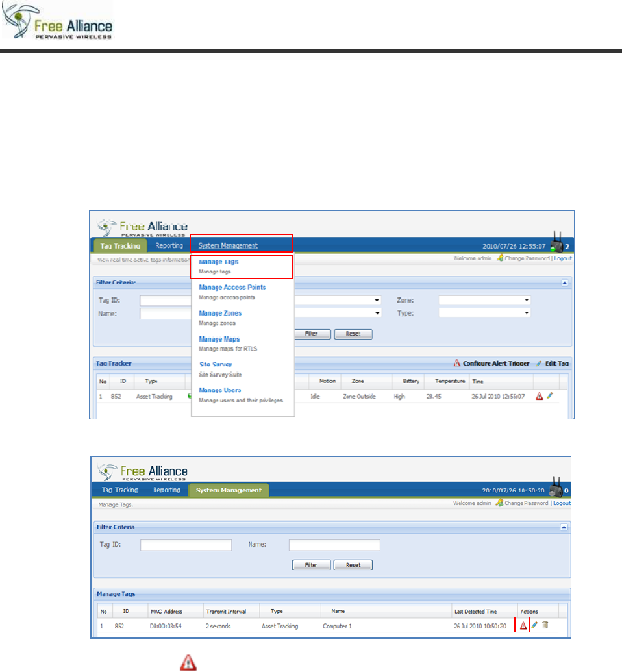The height and width of the screenshot is (672, 622).
Task: Open System Management menu in upper screenshot
Action: pyautogui.click(x=228, y=245)
